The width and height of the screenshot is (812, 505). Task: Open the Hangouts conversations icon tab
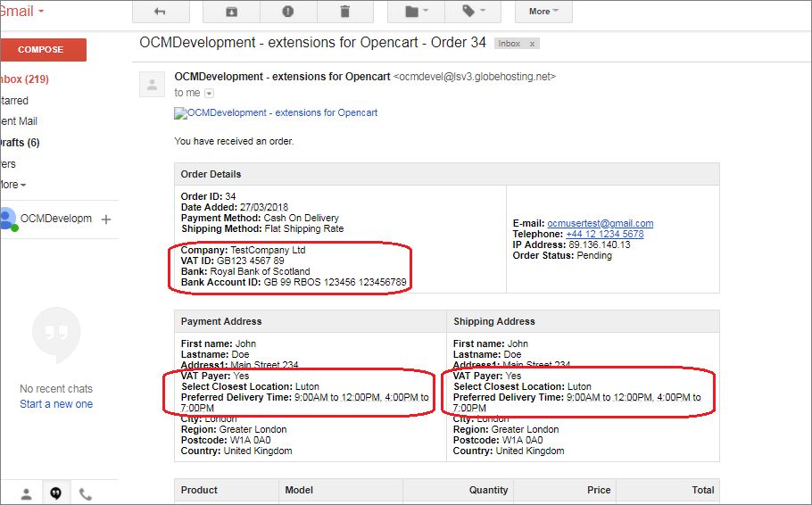[56, 493]
